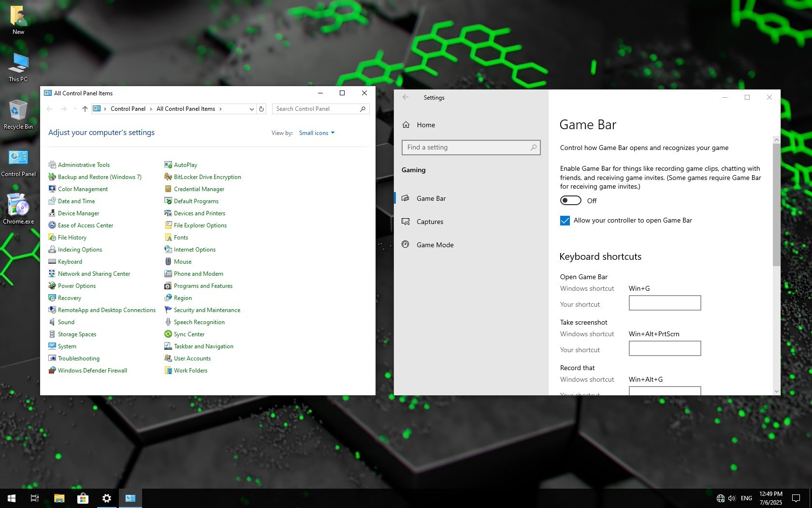
Task: Open the address bar history dropdown
Action: pyautogui.click(x=251, y=109)
